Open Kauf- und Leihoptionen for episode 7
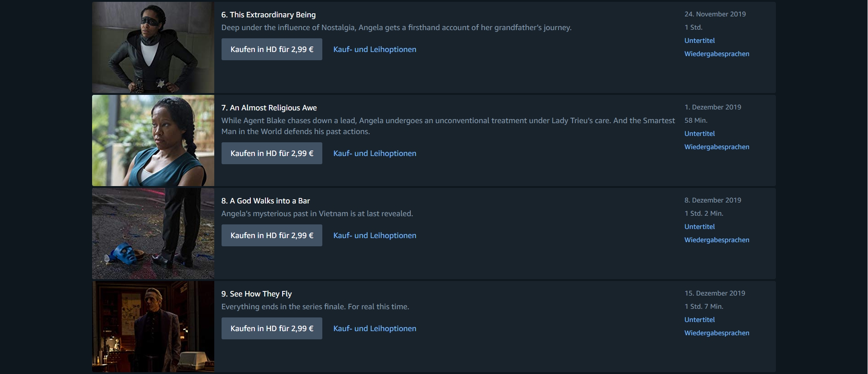 click(375, 153)
